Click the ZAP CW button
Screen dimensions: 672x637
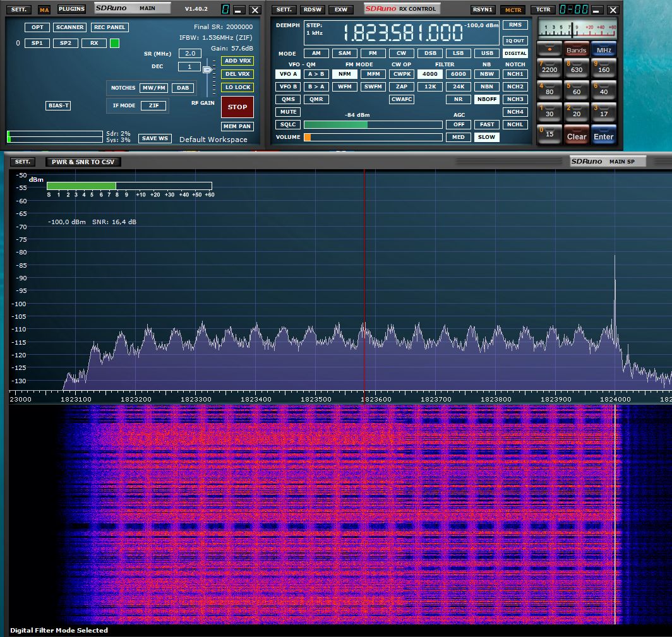pos(401,86)
